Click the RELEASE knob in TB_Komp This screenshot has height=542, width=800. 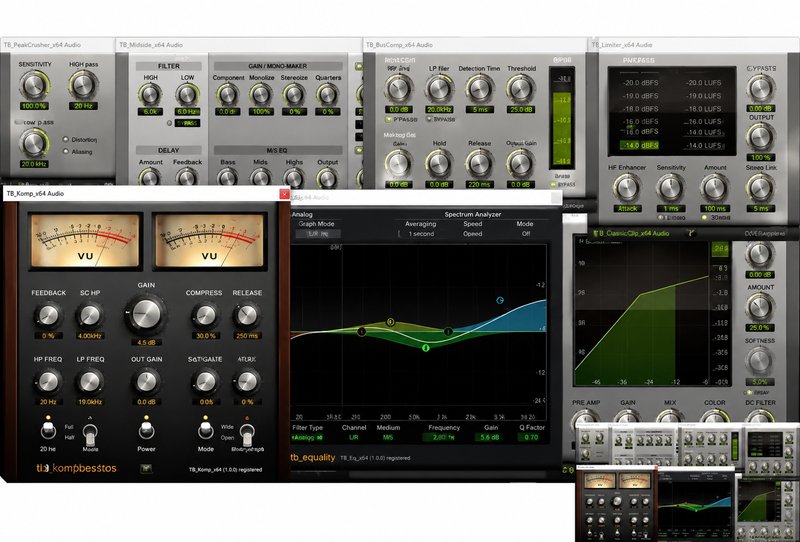(247, 316)
